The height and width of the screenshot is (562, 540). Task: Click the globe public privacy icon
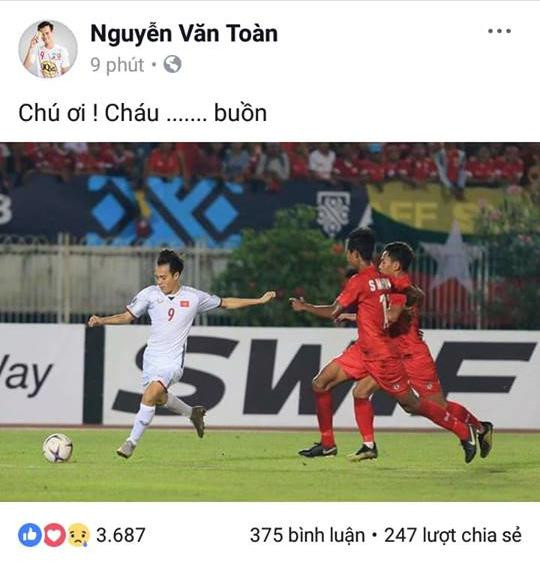[172, 65]
